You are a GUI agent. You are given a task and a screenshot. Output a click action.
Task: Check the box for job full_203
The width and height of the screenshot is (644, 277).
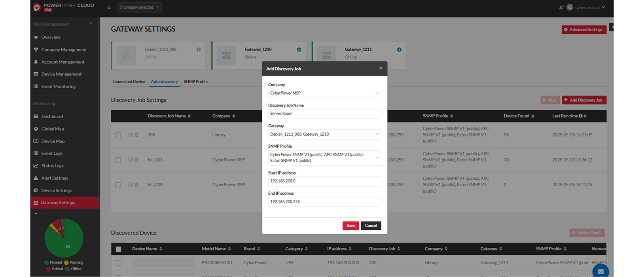point(118,160)
